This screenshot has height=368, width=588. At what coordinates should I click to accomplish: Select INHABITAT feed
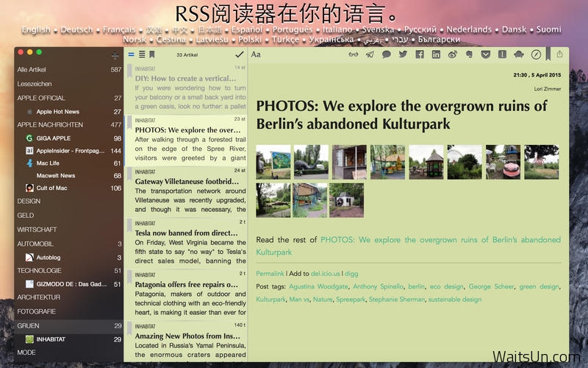[x=69, y=339]
